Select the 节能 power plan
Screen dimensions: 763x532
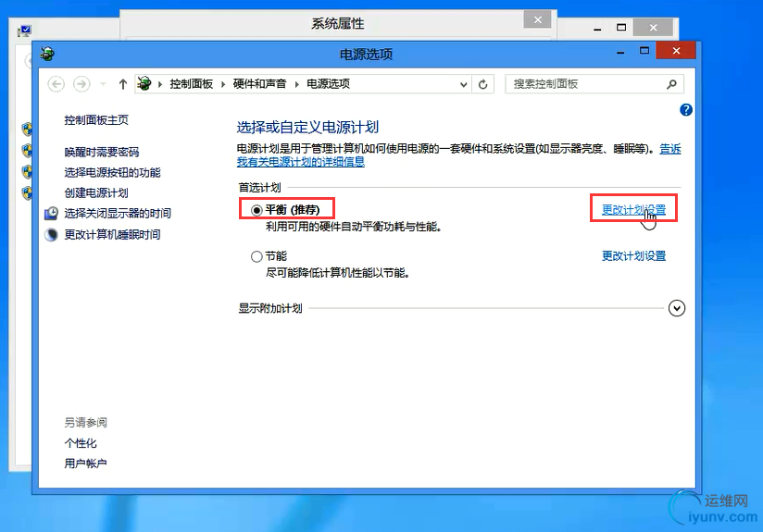pyautogui.click(x=256, y=256)
